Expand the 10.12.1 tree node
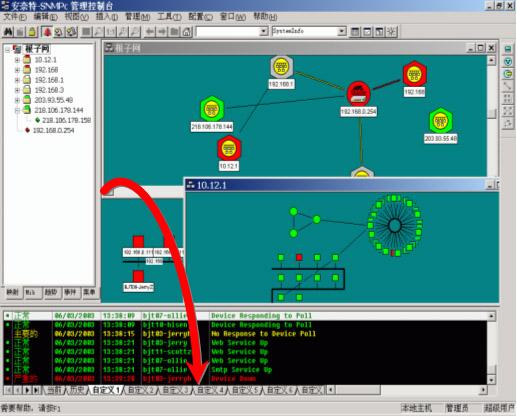Viewport: 517px width, 416px height. [x=17, y=60]
